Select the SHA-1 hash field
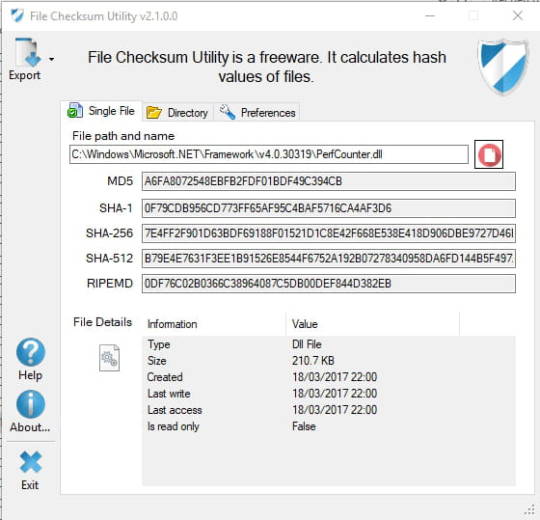540x520 pixels. tap(329, 208)
